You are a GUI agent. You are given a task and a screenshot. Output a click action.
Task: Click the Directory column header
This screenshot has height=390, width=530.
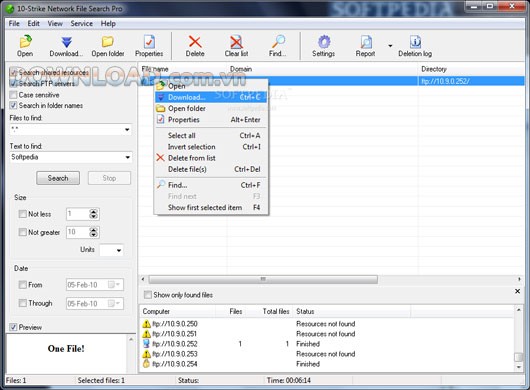click(x=471, y=69)
